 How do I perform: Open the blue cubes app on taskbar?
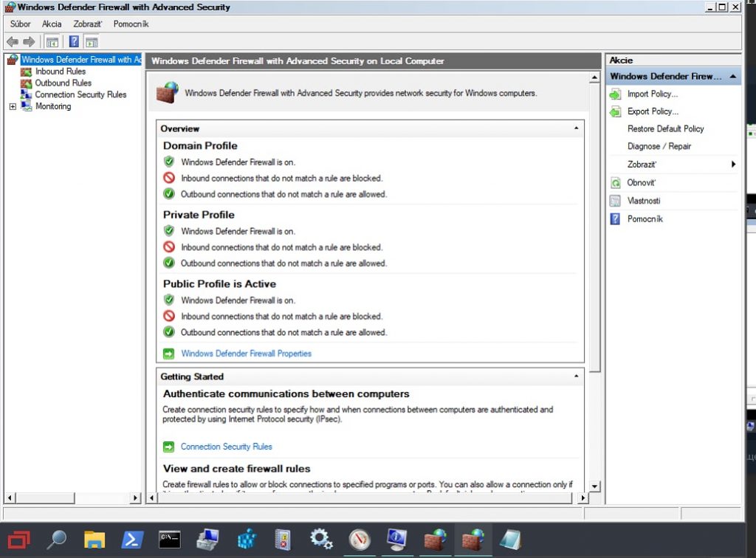pyautogui.click(x=246, y=540)
